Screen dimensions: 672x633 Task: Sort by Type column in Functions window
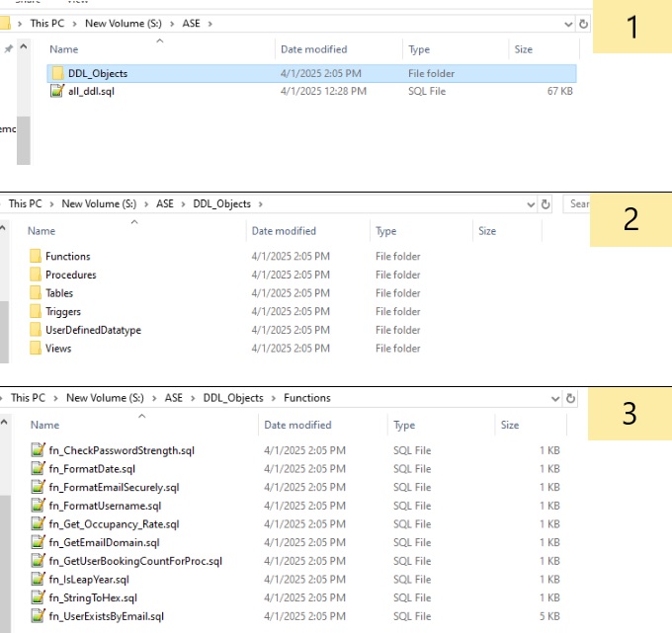(x=404, y=425)
